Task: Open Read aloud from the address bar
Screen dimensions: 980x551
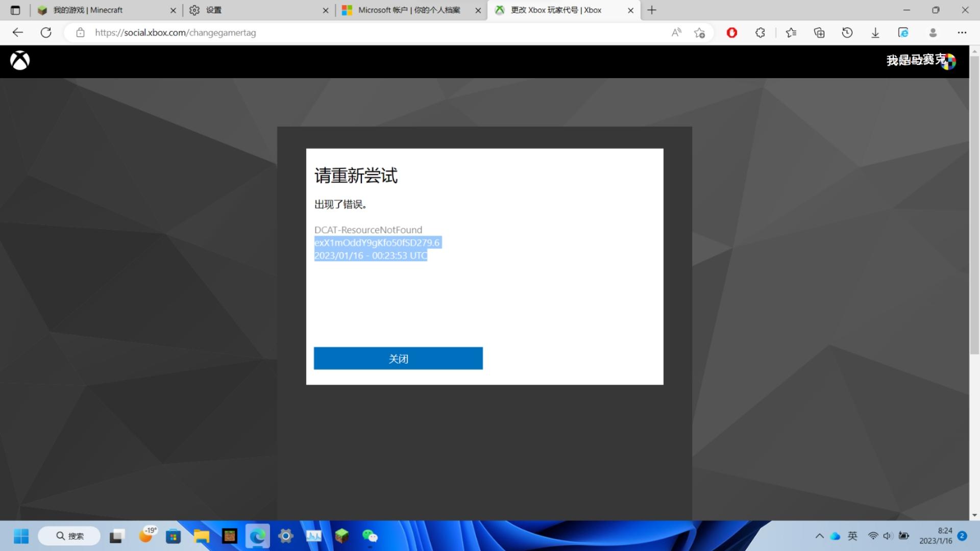Action: 676,33
